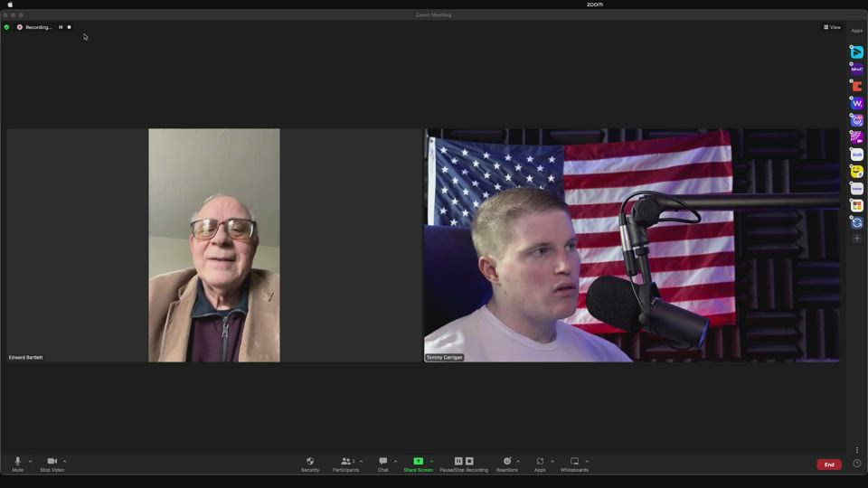Click the plus icon to add apps
The height and width of the screenshot is (488, 868).
857,239
